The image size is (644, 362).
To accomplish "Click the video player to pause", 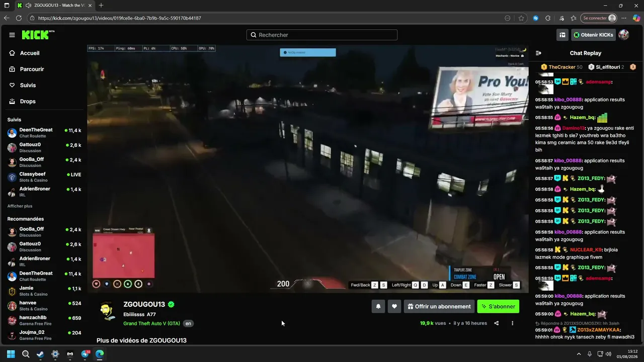I will (x=308, y=168).
